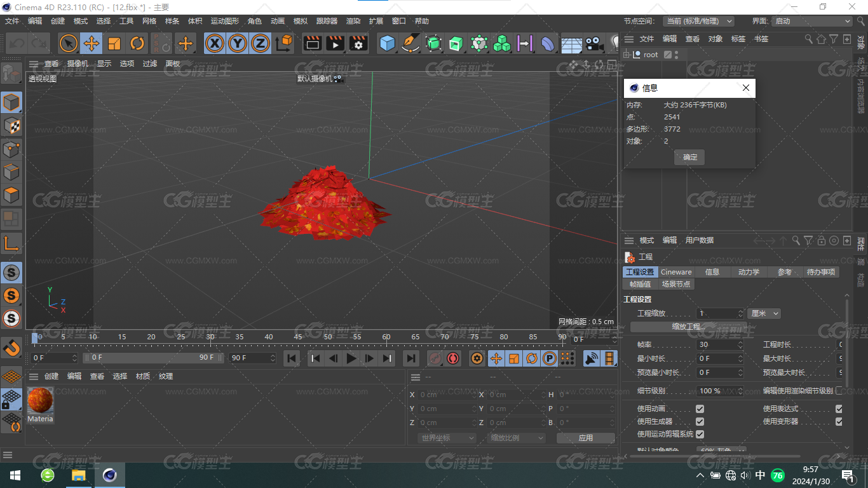Uncheck 使用运动剪辑系统 checkbox
The image size is (868, 488).
[700, 434]
